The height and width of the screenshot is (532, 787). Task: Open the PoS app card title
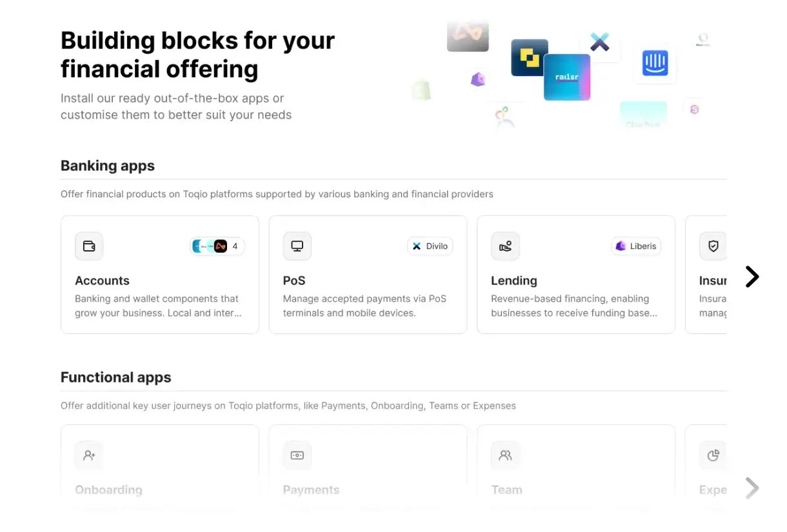pos(294,281)
